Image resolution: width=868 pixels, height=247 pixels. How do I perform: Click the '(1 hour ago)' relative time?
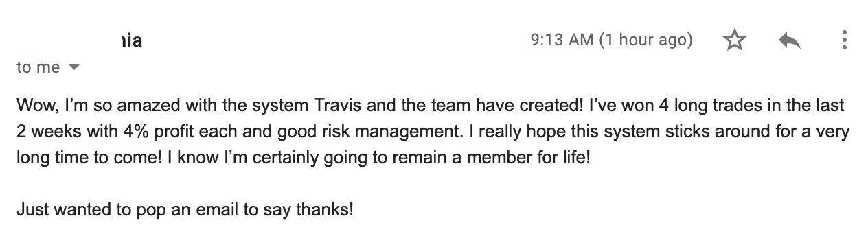pos(646,40)
